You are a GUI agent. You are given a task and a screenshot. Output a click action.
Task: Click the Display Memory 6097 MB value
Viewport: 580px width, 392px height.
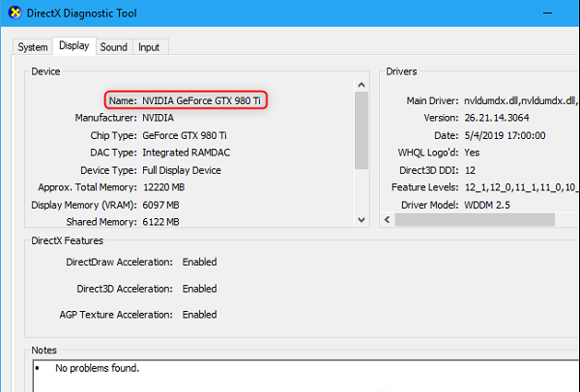(x=160, y=205)
